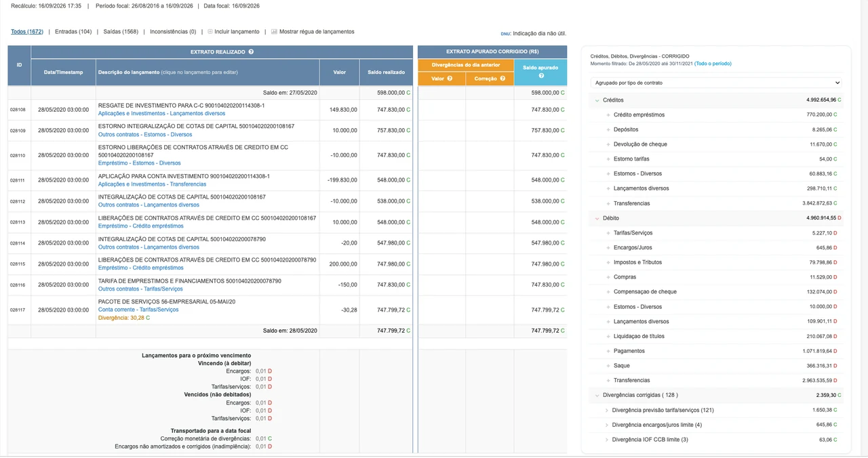The width and height of the screenshot is (868, 458).
Task: Expand the Pagamentos plus icon
Action: (x=608, y=351)
